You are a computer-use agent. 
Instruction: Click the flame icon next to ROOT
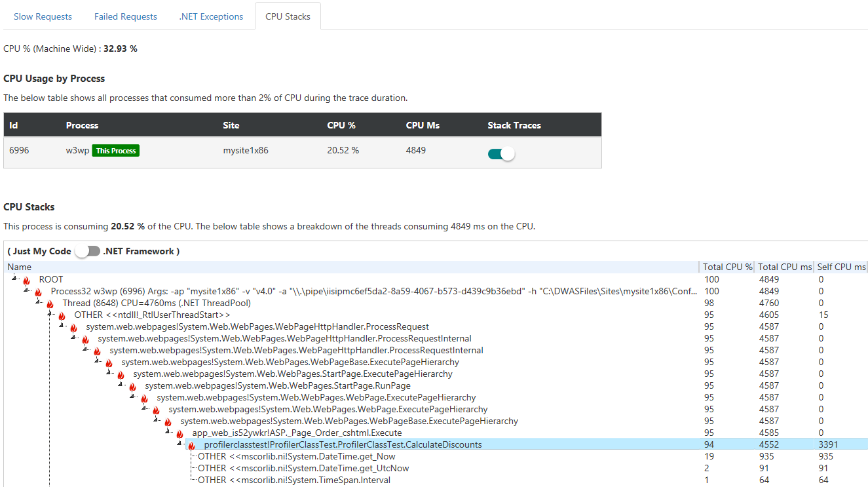[x=27, y=280]
